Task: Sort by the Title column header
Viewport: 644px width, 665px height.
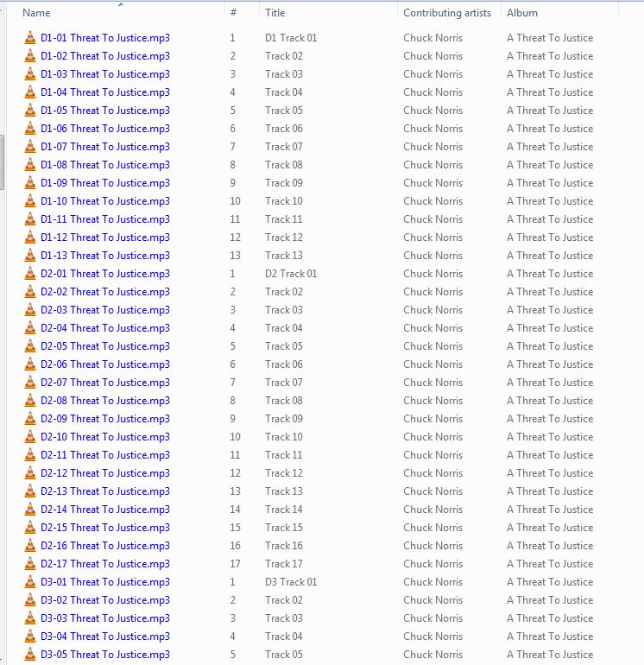Action: [x=275, y=13]
